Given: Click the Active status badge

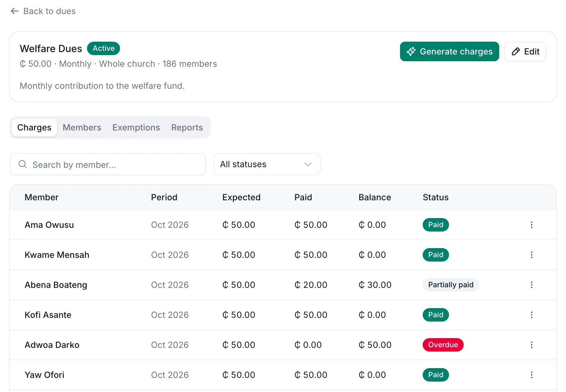Looking at the screenshot, I should 104,48.
